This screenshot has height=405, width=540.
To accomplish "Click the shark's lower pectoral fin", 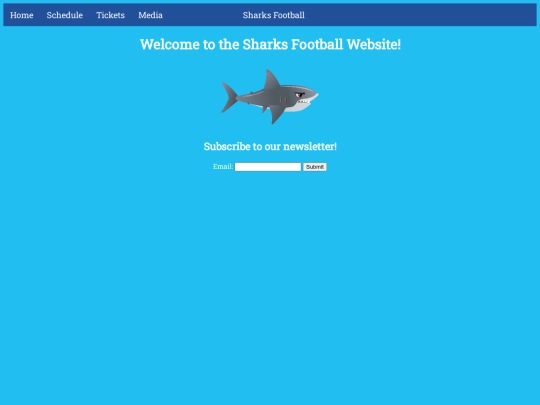I will (276, 114).
